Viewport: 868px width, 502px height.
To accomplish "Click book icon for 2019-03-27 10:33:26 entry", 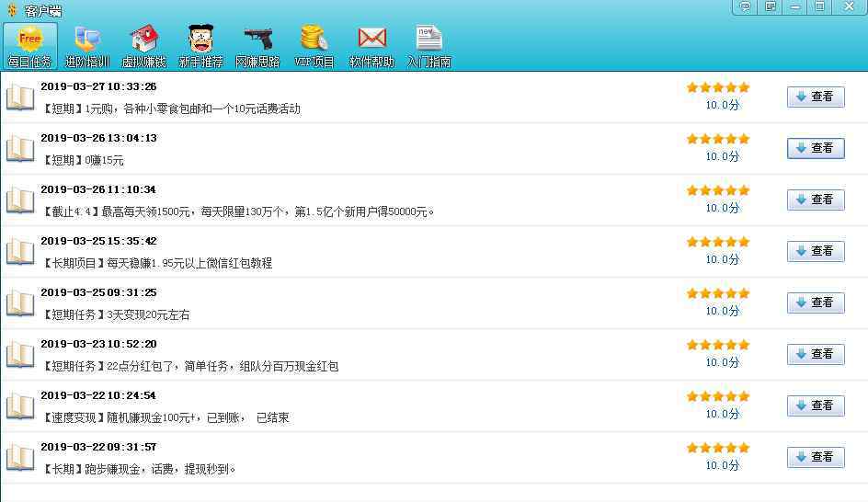I will [20, 97].
